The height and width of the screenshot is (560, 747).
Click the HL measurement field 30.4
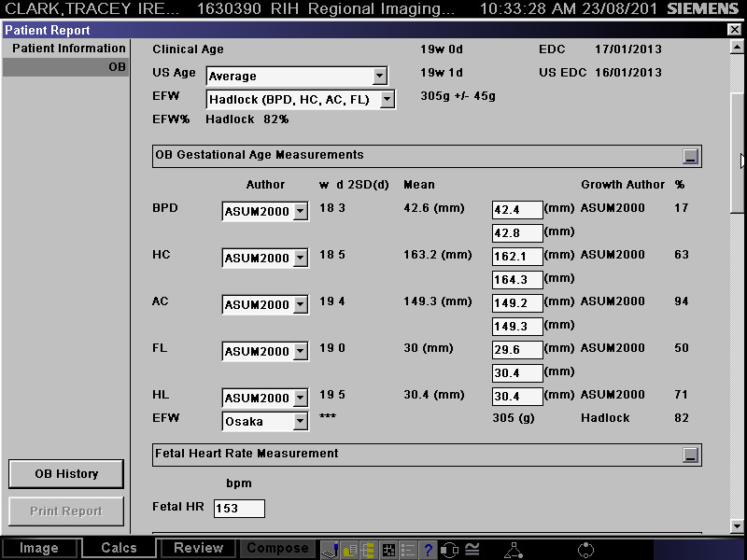point(517,396)
